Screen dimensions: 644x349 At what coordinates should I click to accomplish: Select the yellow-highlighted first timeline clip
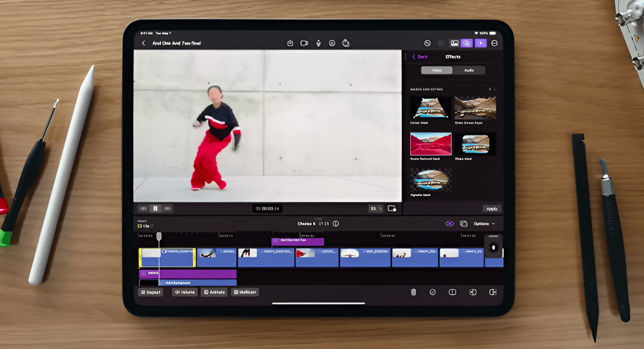coord(167,258)
